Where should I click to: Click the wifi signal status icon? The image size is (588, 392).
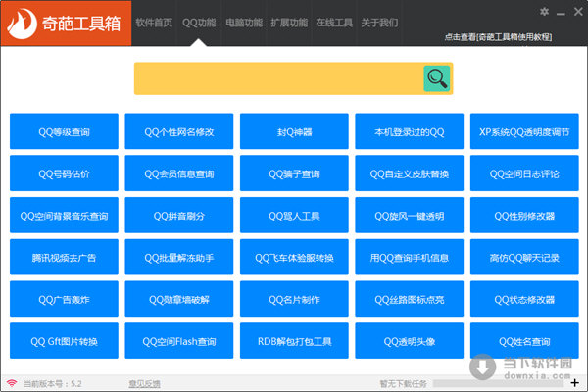coord(12,383)
